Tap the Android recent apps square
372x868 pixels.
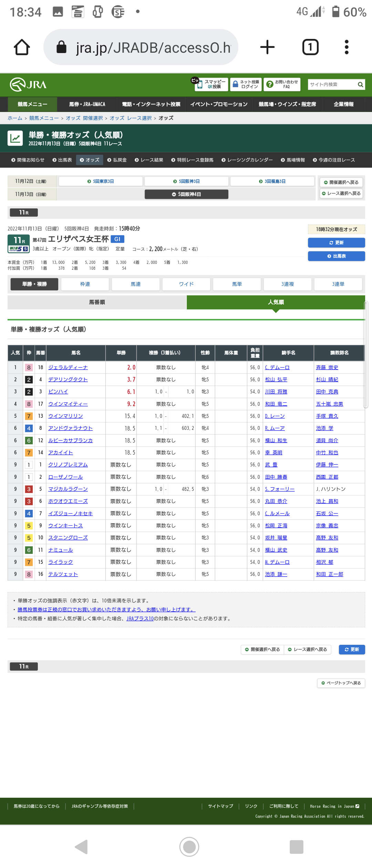297,847
